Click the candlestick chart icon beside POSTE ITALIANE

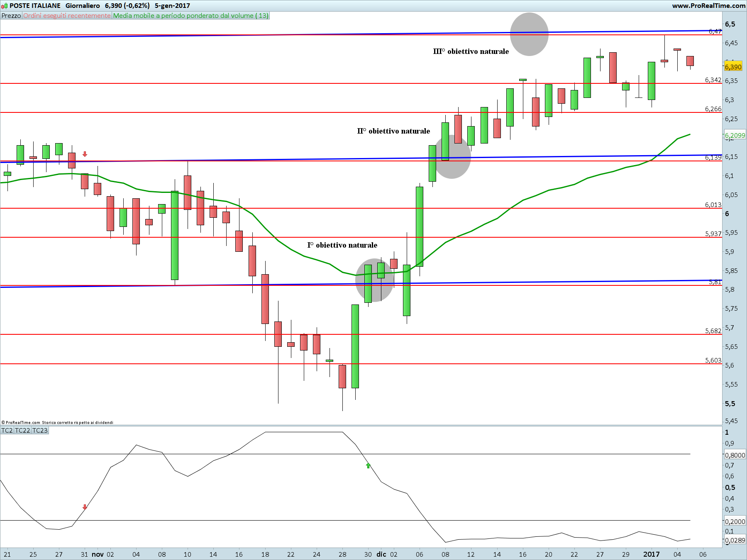4,6
